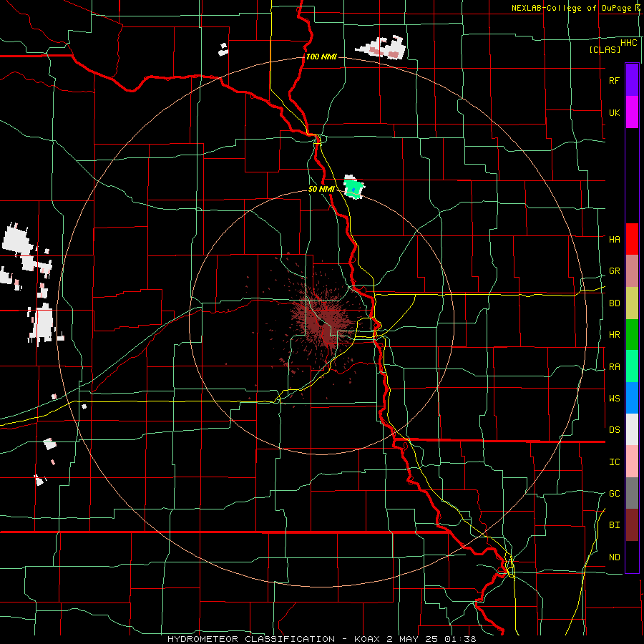Click the BD legend label
Screen dimensions: 644x644
[614, 303]
